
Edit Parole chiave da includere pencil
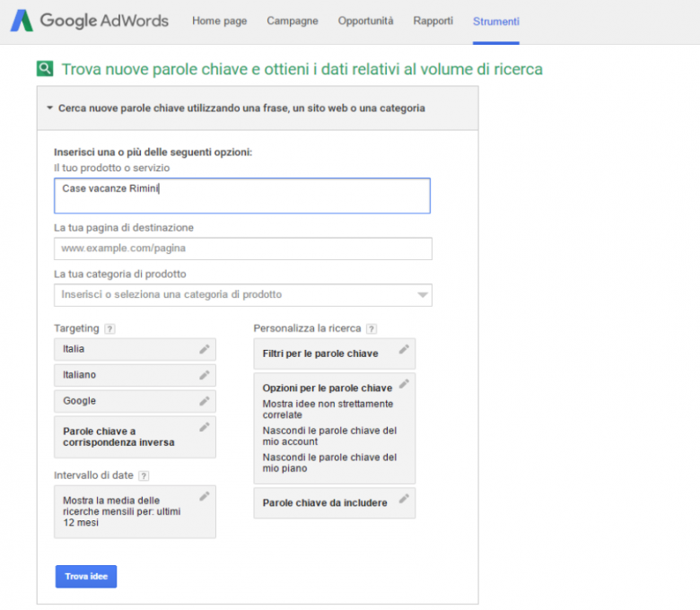(x=404, y=499)
